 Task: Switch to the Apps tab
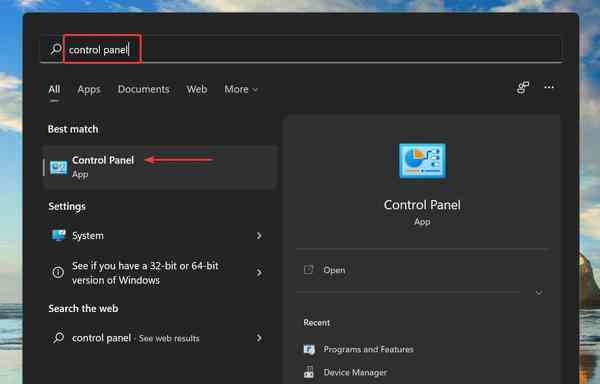[x=89, y=89]
